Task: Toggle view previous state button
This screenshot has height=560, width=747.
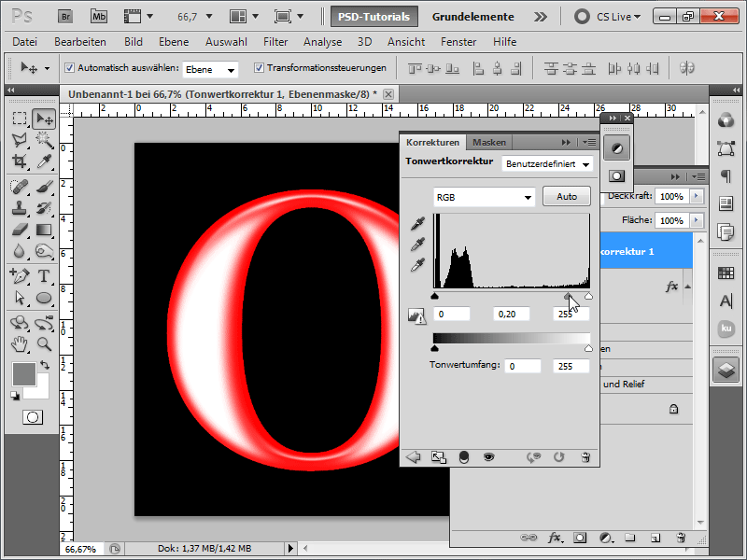Action: 533,457
